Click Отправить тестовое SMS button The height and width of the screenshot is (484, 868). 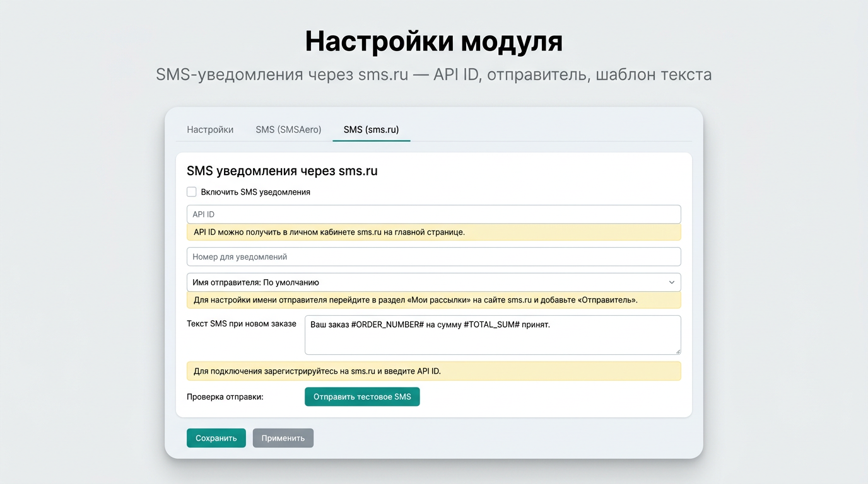362,397
